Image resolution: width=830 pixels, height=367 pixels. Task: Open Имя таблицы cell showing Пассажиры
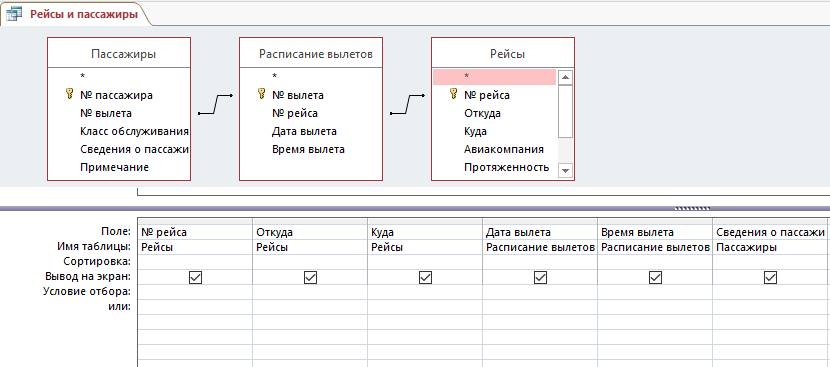coord(770,247)
